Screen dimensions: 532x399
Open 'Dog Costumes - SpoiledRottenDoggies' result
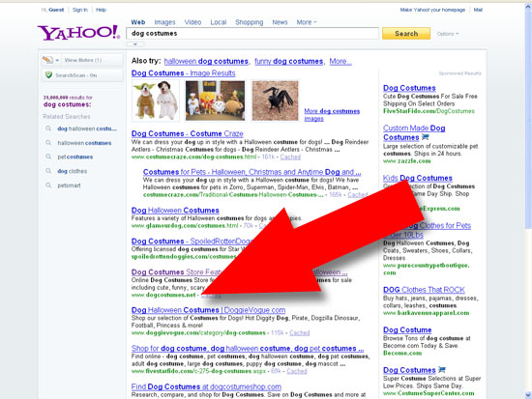(x=192, y=241)
